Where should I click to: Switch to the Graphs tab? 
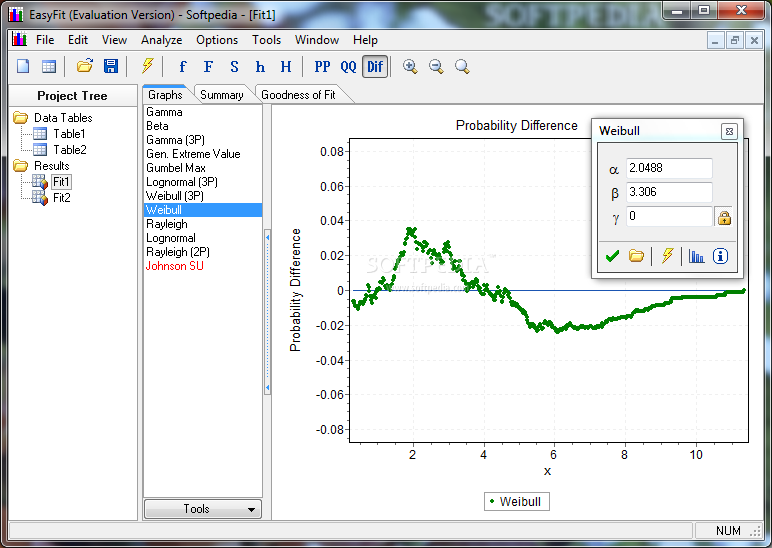tap(165, 95)
